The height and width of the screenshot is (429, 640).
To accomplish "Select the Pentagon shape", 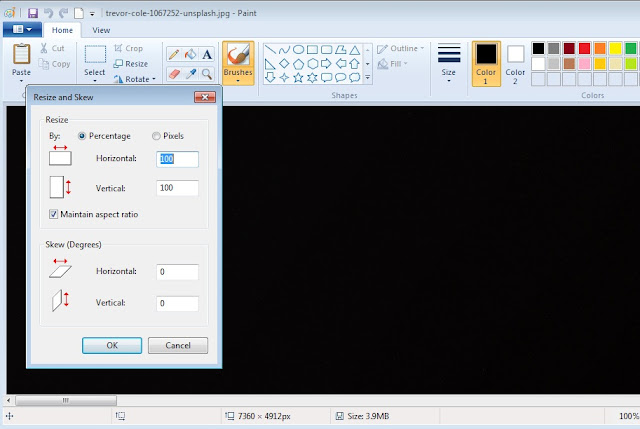I will (x=298, y=64).
